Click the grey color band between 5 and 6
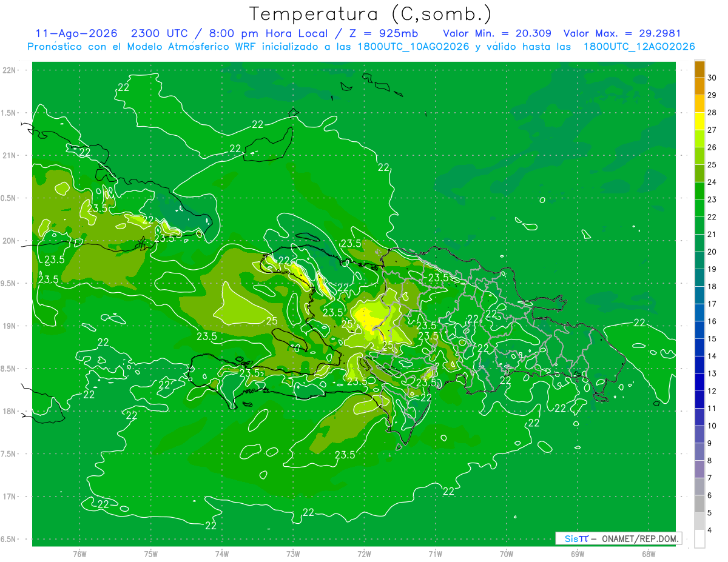This screenshot has height=562, width=728. click(x=699, y=504)
